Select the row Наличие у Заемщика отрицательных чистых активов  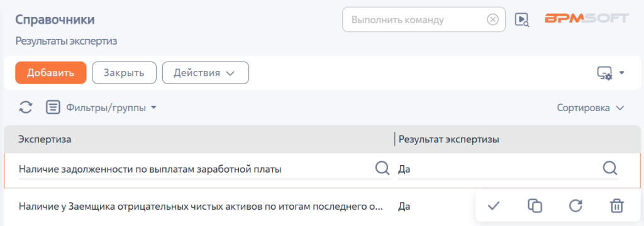pyautogui.click(x=201, y=206)
